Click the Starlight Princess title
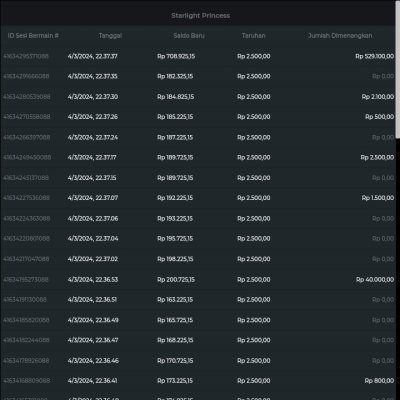Viewport: 400px width, 400px height. [x=200, y=16]
